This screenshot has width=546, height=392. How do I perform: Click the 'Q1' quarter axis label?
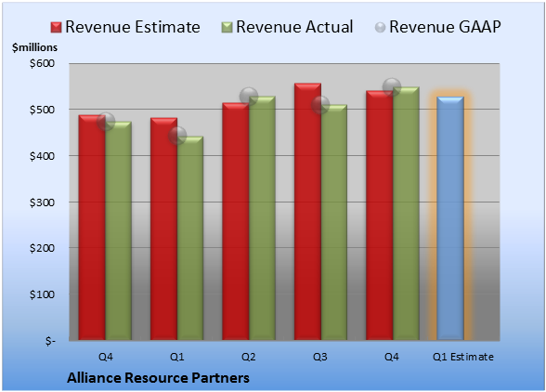click(176, 357)
